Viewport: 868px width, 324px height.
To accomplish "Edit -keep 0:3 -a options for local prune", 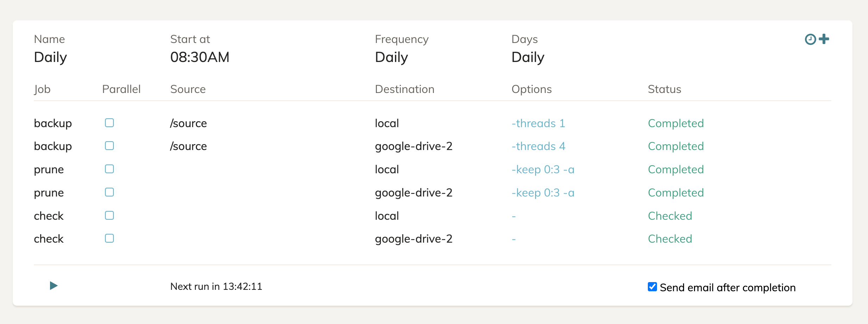I will (x=542, y=169).
